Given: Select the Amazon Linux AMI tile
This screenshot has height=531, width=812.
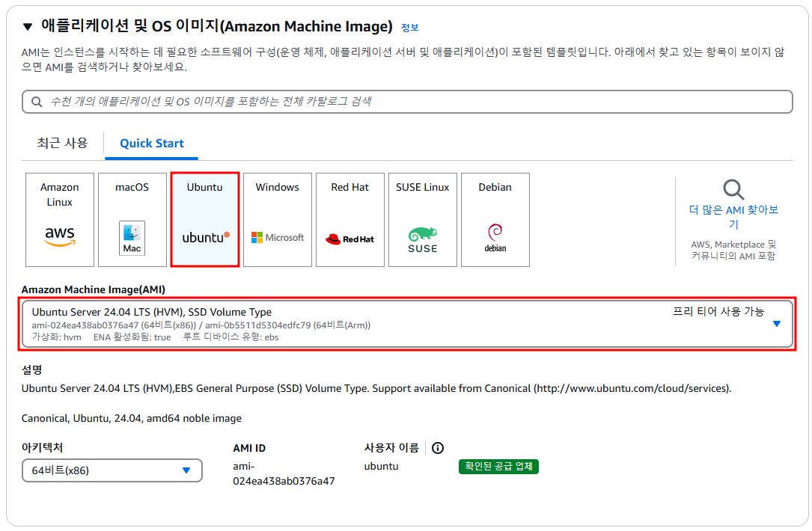Looking at the screenshot, I should [x=60, y=220].
